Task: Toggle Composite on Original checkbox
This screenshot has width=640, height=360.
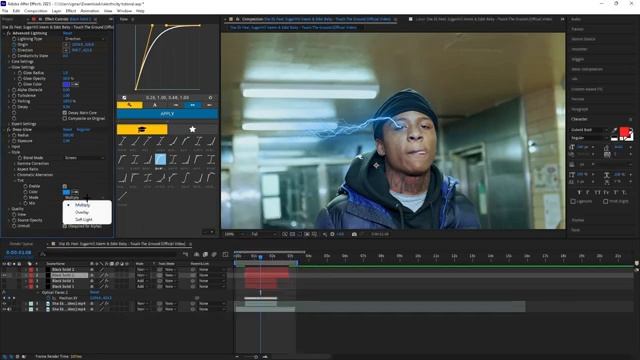Action: coord(65,118)
